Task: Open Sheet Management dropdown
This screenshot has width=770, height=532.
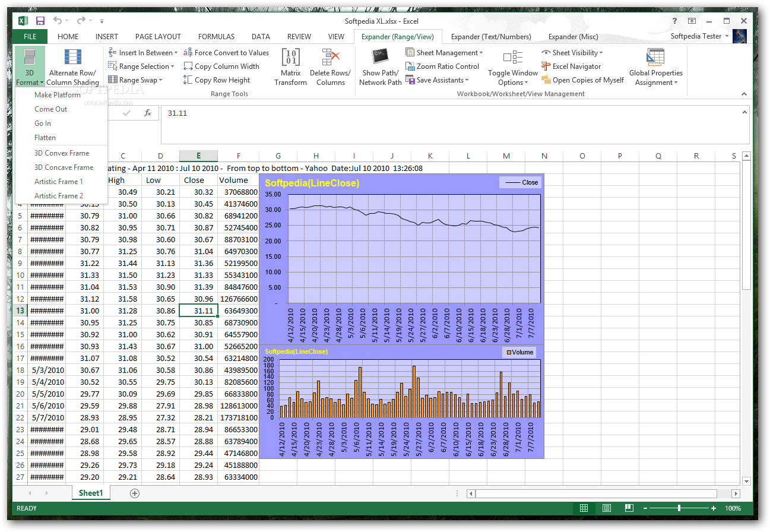Action: click(x=444, y=53)
